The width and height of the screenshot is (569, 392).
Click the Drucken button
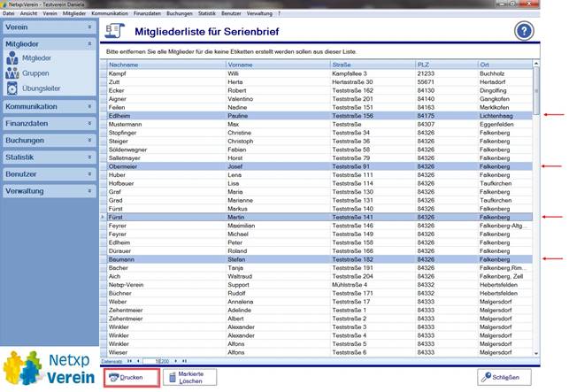(x=131, y=378)
